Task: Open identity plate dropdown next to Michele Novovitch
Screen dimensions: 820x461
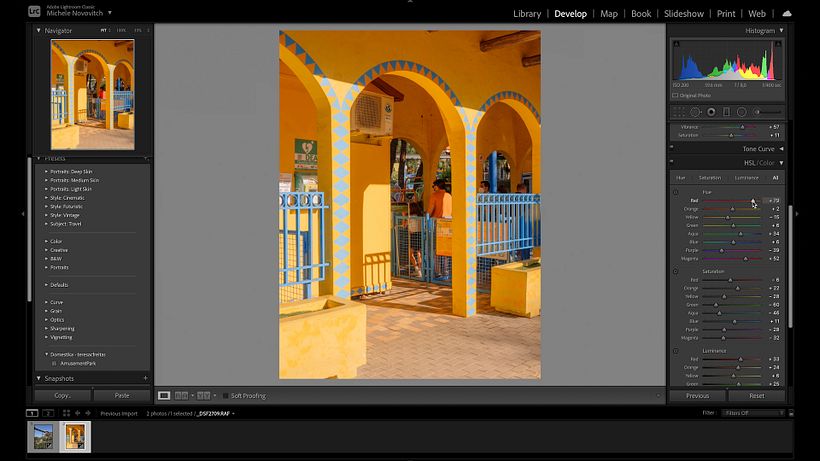Action: pyautogui.click(x=110, y=13)
